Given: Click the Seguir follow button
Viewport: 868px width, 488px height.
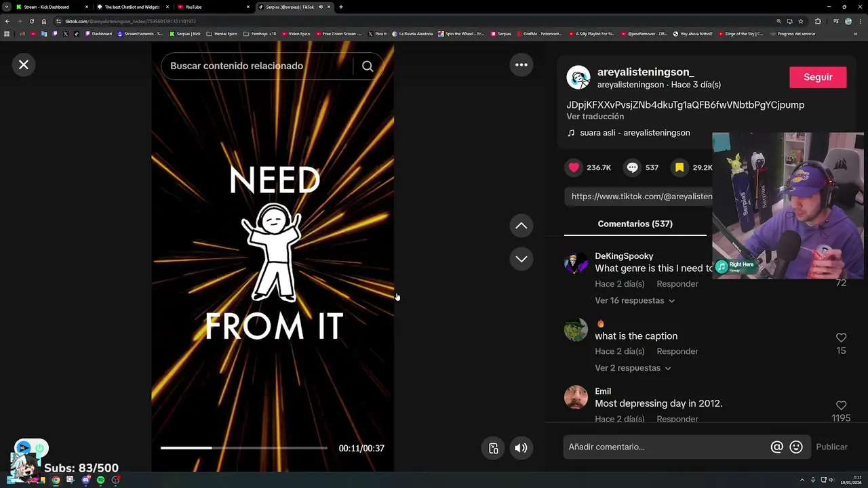Looking at the screenshot, I should [818, 77].
